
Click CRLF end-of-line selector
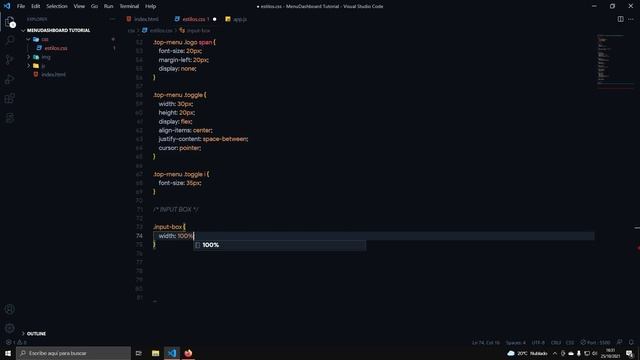[556, 342]
